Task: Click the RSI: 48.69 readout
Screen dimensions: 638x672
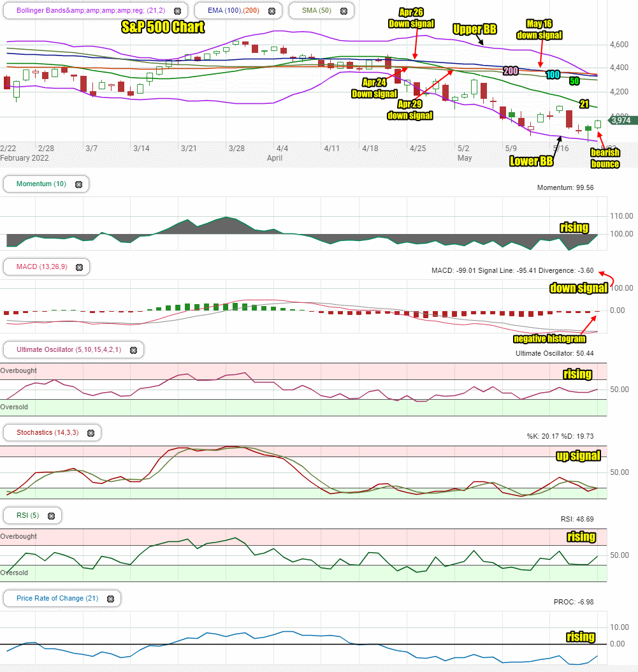Action: [x=577, y=520]
